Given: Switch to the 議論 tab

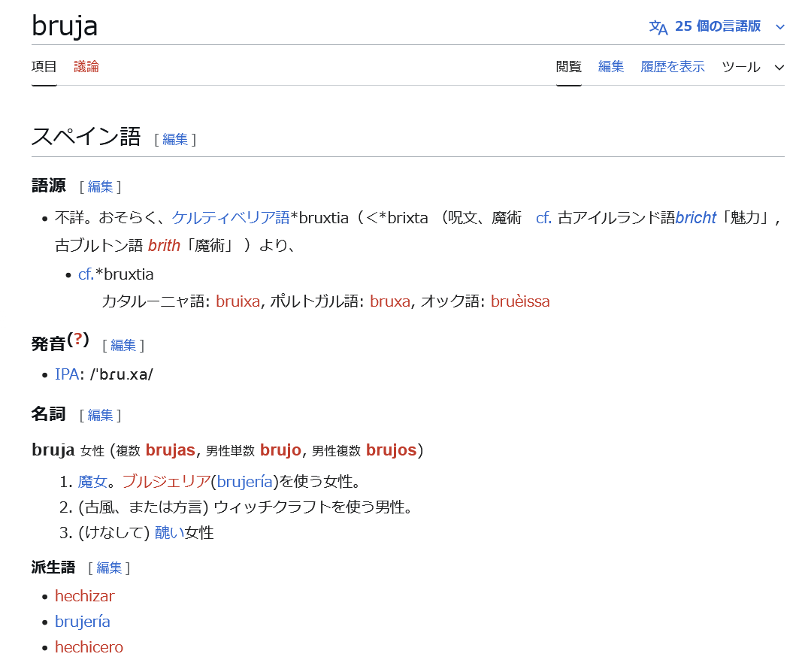Looking at the screenshot, I should 86,67.
